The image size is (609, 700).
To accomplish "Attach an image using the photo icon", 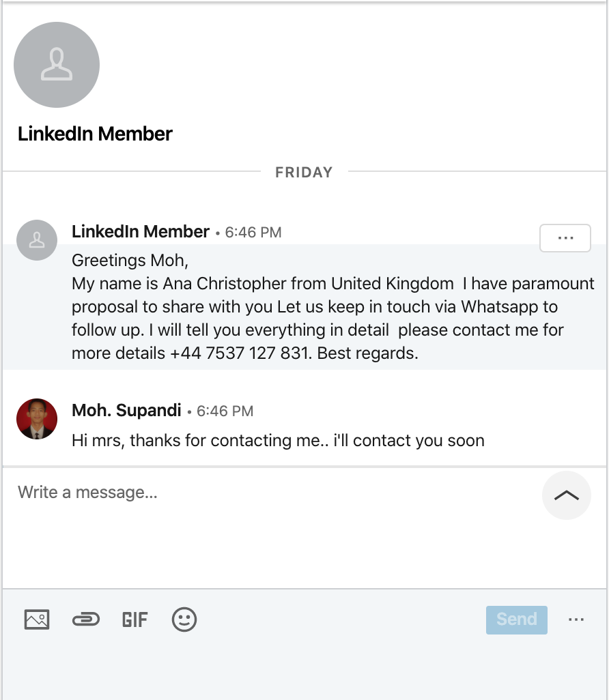I will point(37,619).
